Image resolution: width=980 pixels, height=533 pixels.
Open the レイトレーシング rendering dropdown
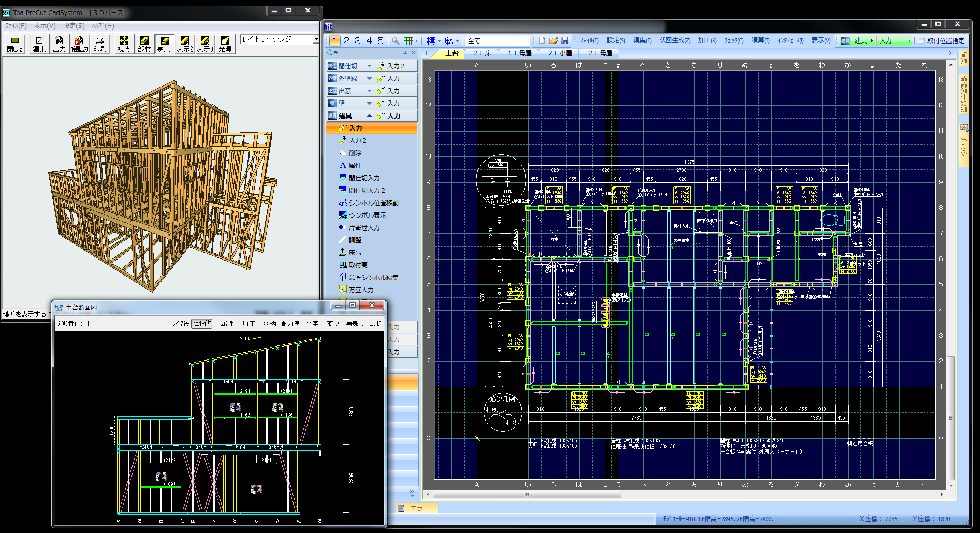[316, 39]
